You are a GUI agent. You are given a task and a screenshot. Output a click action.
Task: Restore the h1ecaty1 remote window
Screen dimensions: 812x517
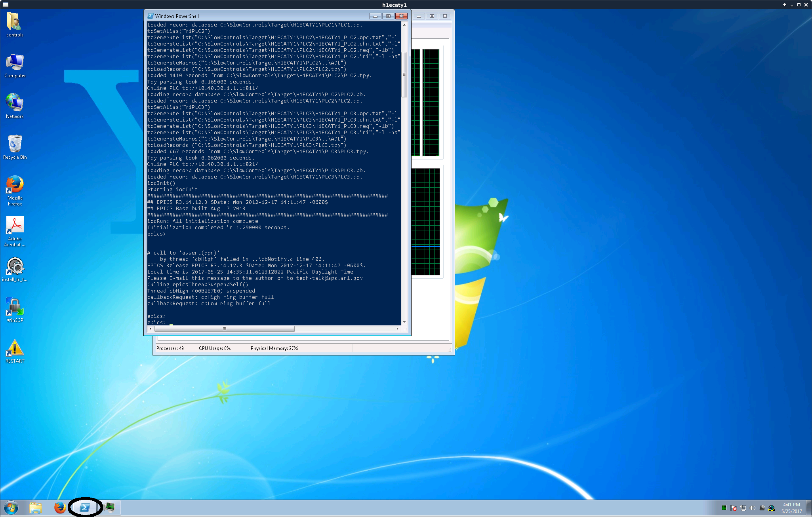[799, 5]
